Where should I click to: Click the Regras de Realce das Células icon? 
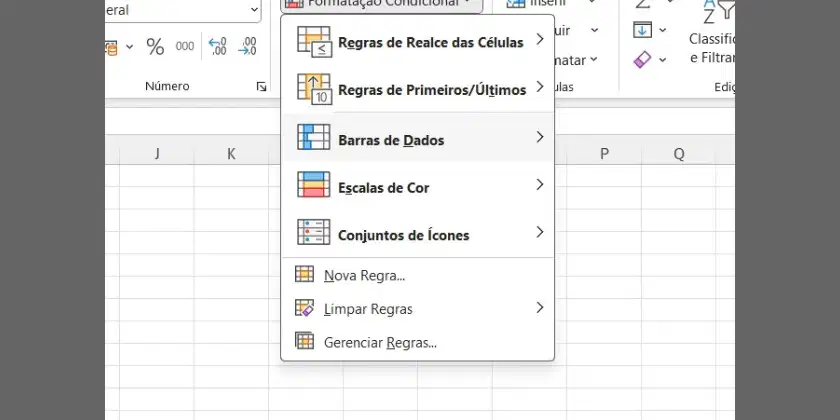point(314,42)
